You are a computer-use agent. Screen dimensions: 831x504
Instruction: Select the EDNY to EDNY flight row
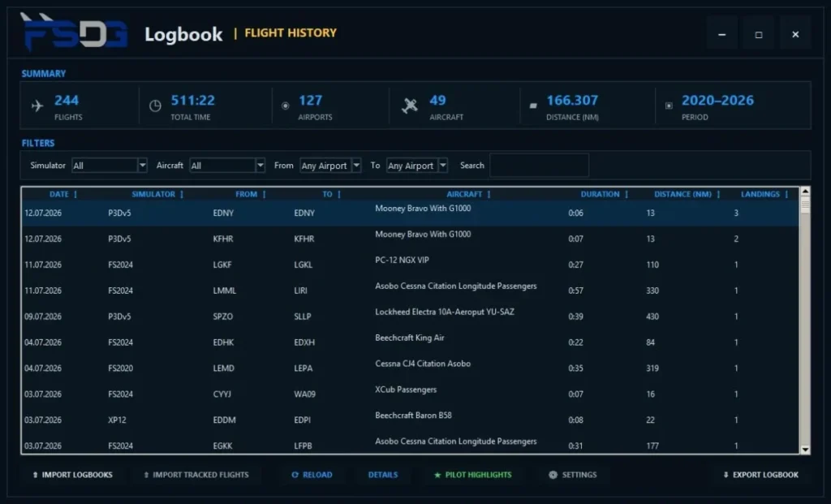[x=410, y=213]
